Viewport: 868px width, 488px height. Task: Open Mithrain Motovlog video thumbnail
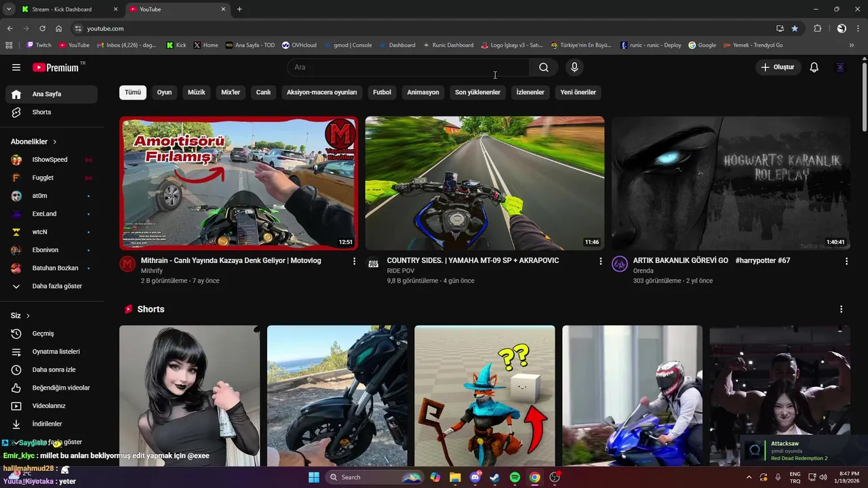[x=239, y=183]
